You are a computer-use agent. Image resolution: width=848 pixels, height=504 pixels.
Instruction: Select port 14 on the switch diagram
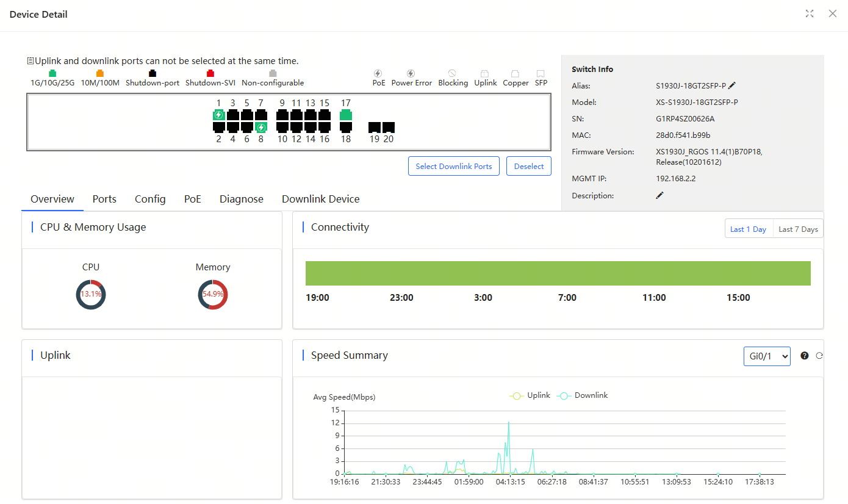coord(310,127)
